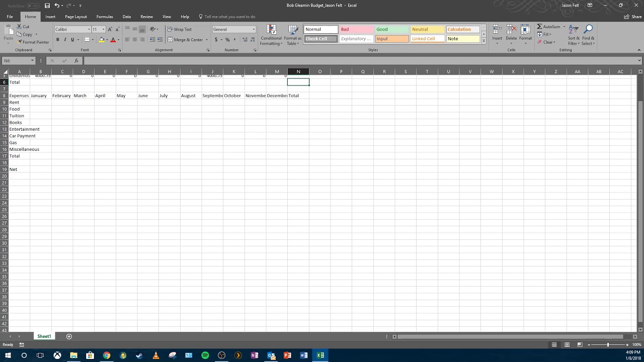This screenshot has height=362, width=644.
Task: Toggle Wrap Text
Action: [x=180, y=29]
